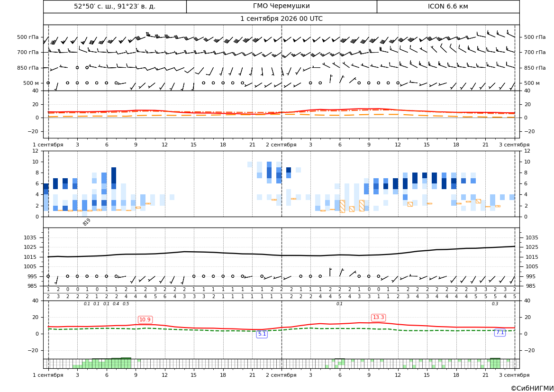Click the 10.9 red temperature maximum label
The height and width of the screenshot is (392, 554).
click(x=145, y=319)
